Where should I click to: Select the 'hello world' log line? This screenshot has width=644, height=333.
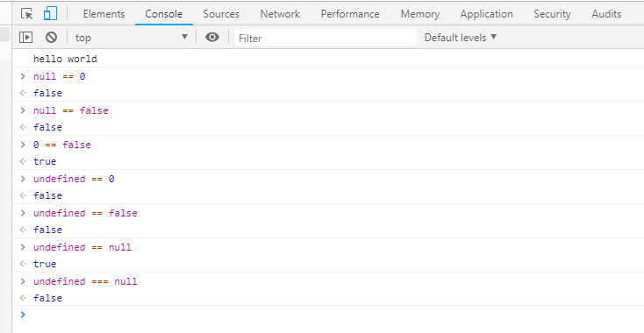(65, 59)
